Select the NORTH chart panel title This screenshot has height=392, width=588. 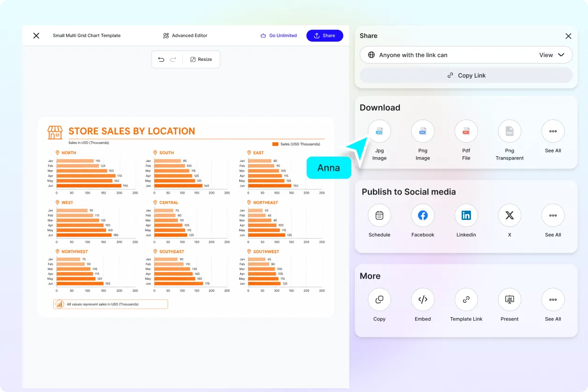coord(69,153)
